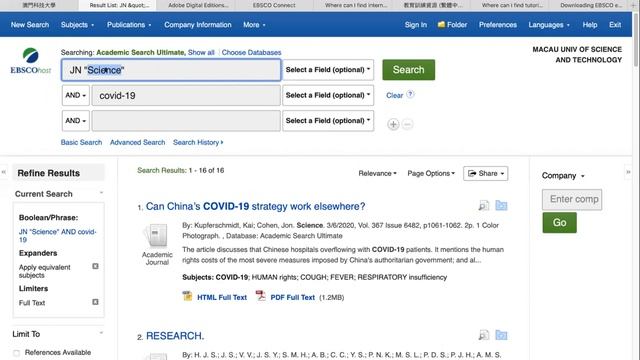Check References Available option
The image size is (640, 360).
pos(16,353)
